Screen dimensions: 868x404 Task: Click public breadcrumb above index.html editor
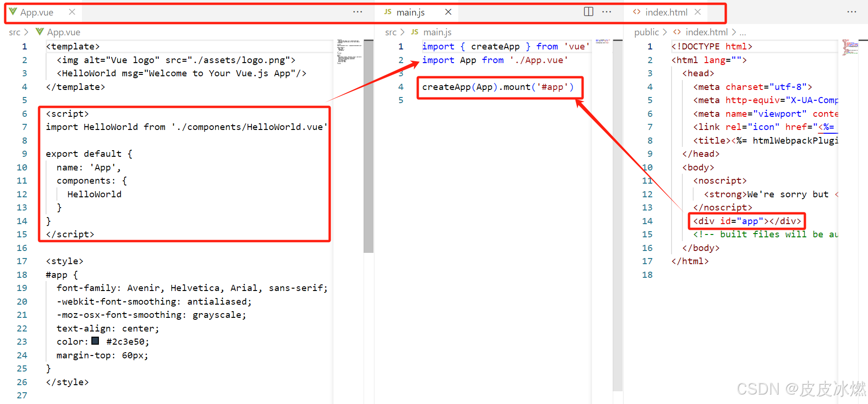(x=647, y=32)
